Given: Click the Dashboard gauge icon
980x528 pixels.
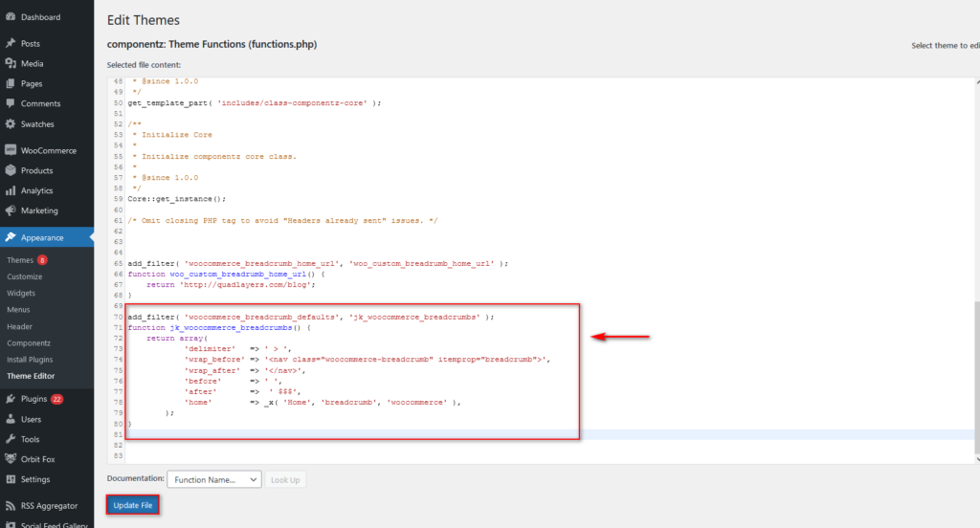Looking at the screenshot, I should [11, 17].
